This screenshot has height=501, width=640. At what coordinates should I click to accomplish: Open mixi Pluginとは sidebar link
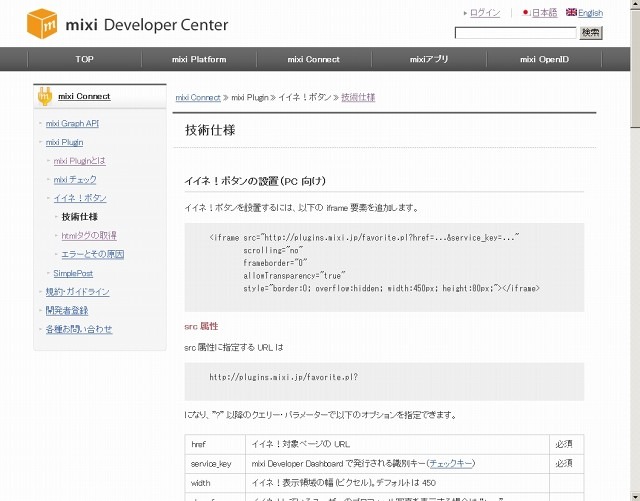pyautogui.click(x=80, y=161)
